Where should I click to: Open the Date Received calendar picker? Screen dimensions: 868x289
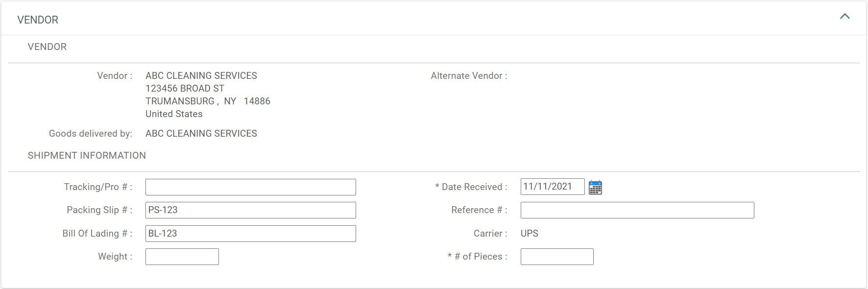pyautogui.click(x=595, y=187)
